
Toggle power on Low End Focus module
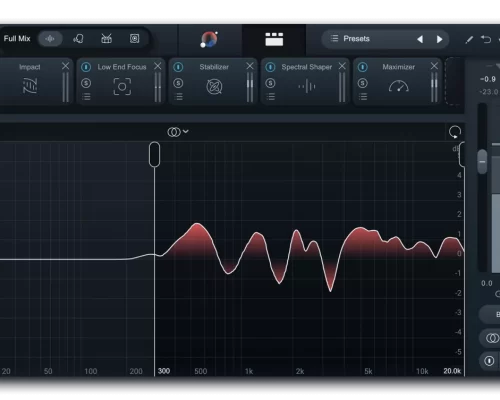(86, 67)
